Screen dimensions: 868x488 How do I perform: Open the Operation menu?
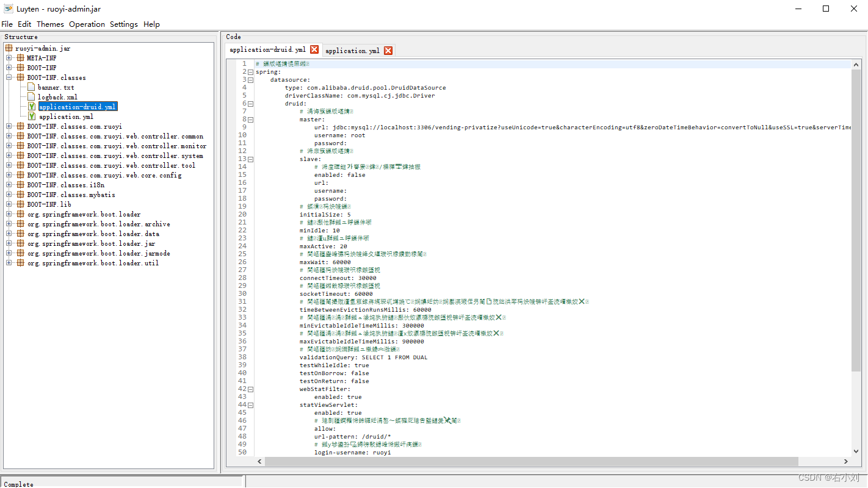(x=87, y=24)
